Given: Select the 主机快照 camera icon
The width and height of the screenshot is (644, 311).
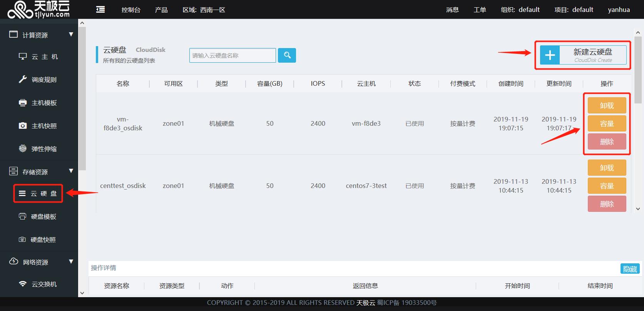Looking at the screenshot, I should [x=23, y=126].
